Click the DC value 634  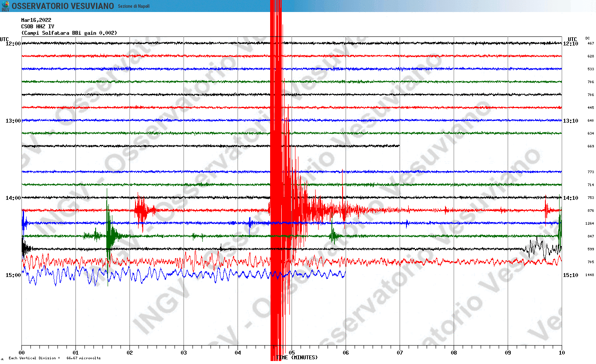pyautogui.click(x=590, y=133)
